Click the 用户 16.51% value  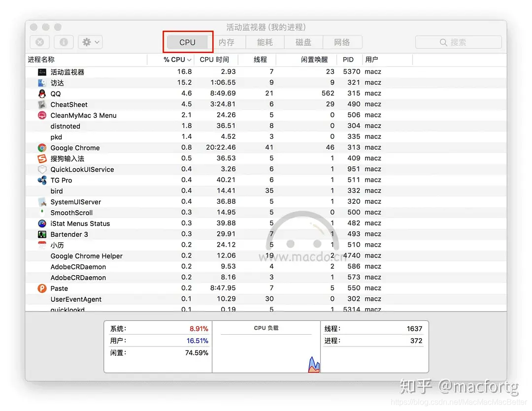[198, 341]
